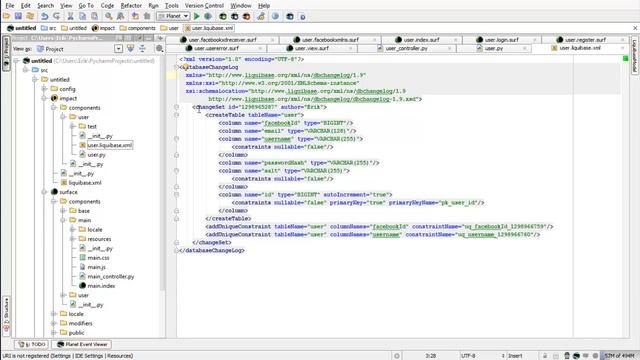Click the green Run button icon
Image resolution: width=640 pixels, height=360 pixels.
click(196, 16)
